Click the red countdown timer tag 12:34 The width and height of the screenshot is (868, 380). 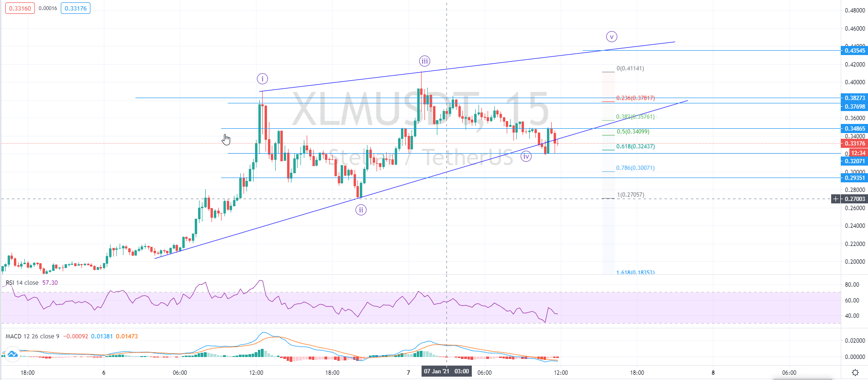click(x=858, y=153)
